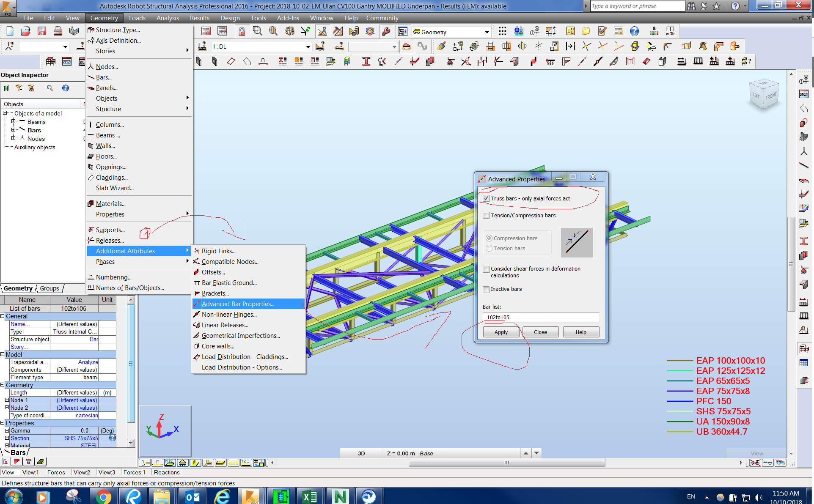The height and width of the screenshot is (504, 814).
Task: Open the Loads menu
Action: coord(137,18)
